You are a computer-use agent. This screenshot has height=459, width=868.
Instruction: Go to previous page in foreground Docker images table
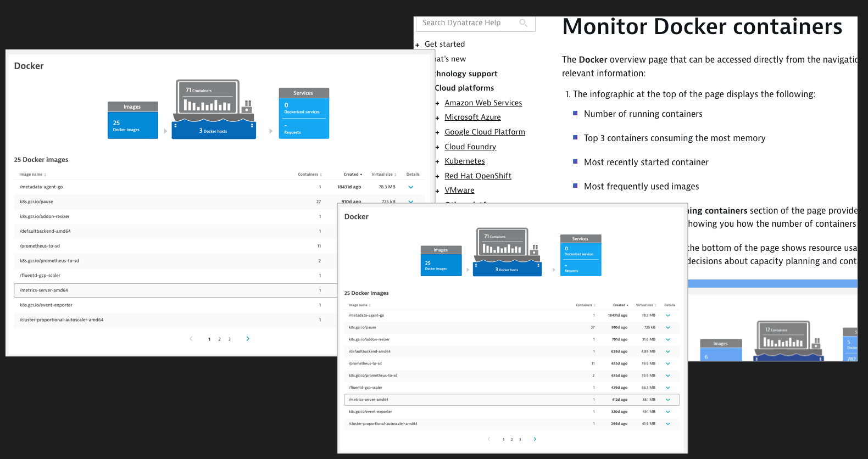(x=488, y=439)
